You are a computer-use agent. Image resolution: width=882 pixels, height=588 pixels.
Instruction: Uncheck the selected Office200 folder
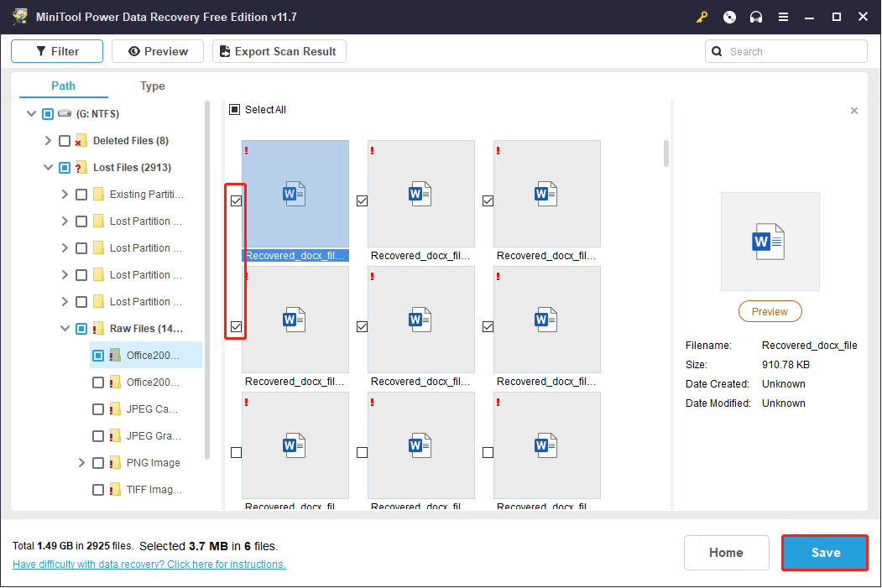point(97,354)
